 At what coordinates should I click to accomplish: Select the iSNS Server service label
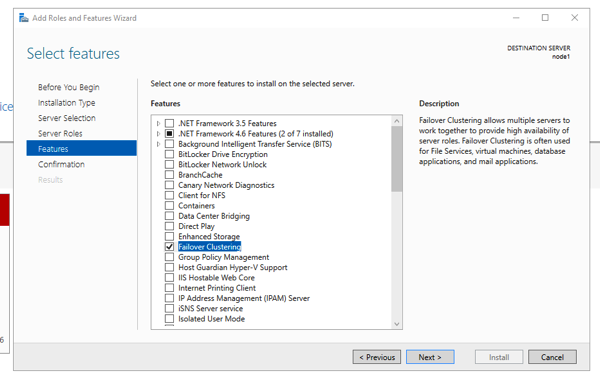coord(210,308)
